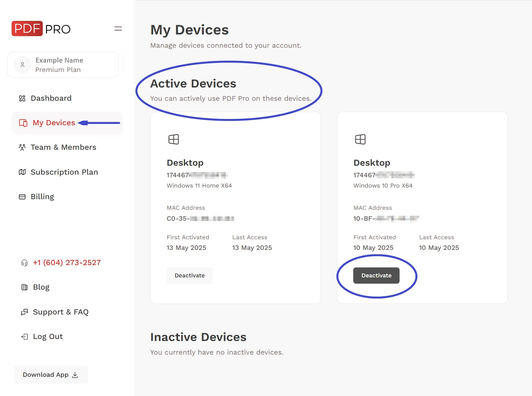Open the Dashboard menu item
Viewport: 532px width, 396px height.
coord(67,98)
